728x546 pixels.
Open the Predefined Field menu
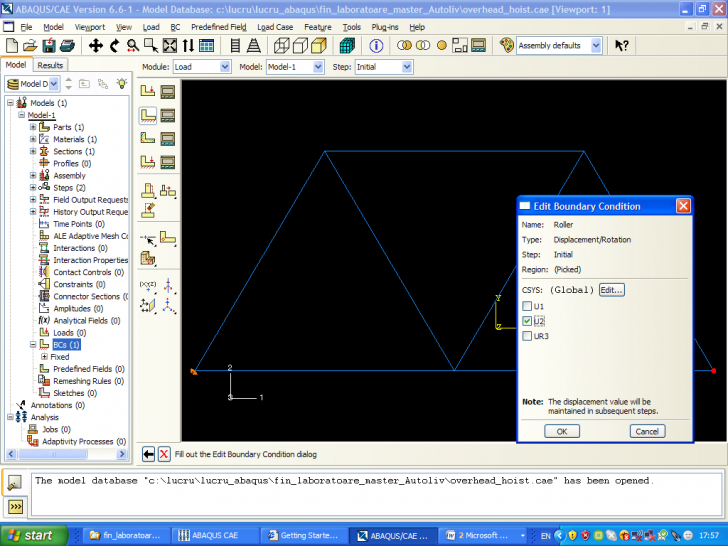(217, 27)
